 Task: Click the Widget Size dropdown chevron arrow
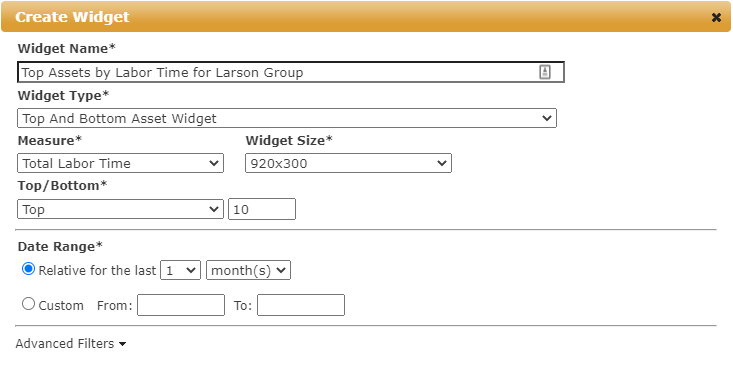442,164
